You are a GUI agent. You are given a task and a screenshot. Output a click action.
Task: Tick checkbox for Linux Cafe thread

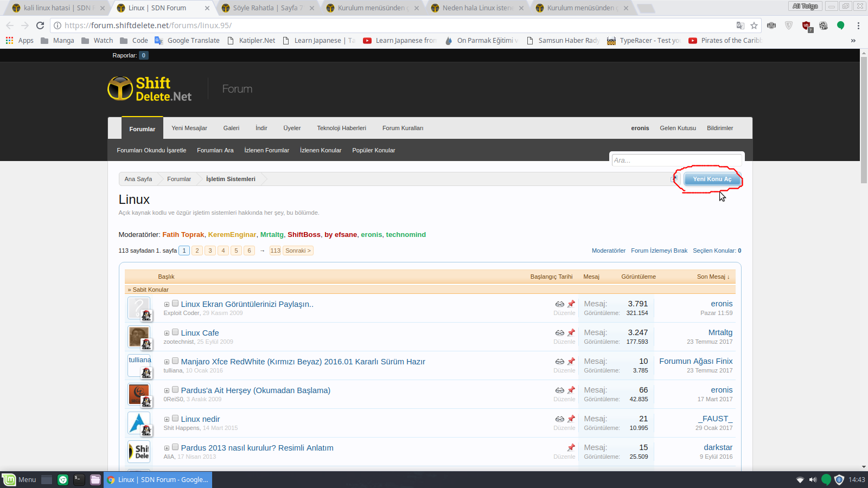point(175,332)
